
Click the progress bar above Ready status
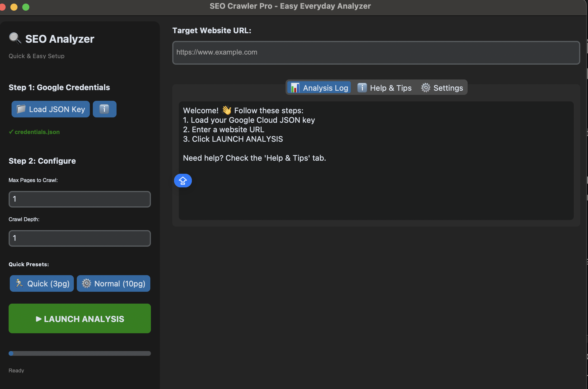click(80, 353)
